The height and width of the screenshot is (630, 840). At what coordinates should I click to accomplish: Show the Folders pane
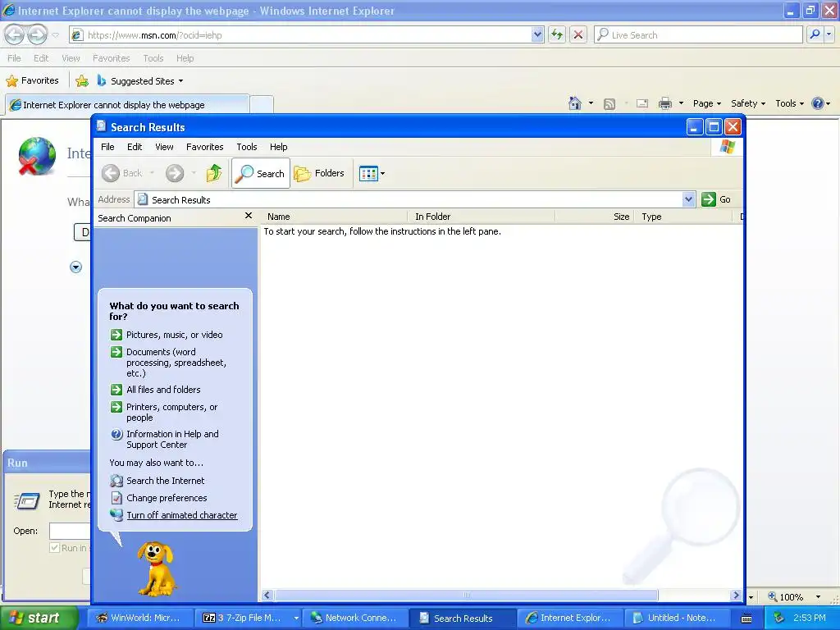[x=319, y=173]
